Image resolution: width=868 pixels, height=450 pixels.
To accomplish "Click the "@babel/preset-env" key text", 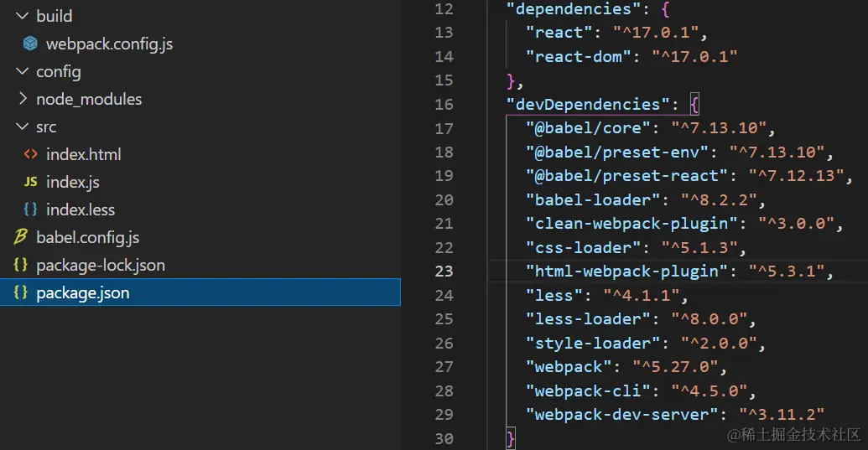I will point(617,152).
